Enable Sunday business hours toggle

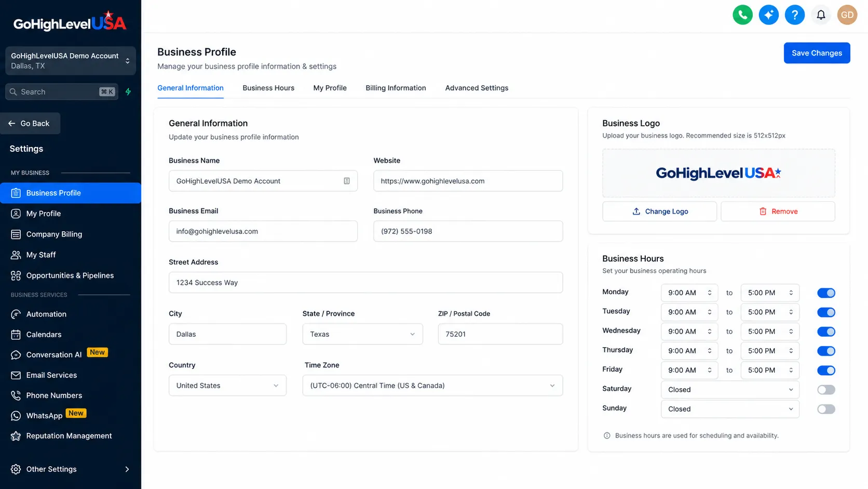pyautogui.click(x=826, y=409)
